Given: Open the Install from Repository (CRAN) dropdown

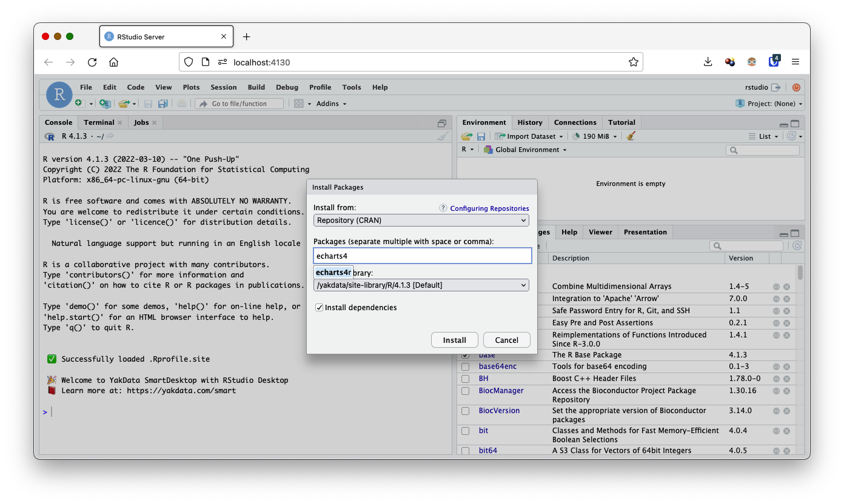Looking at the screenshot, I should click(x=421, y=220).
